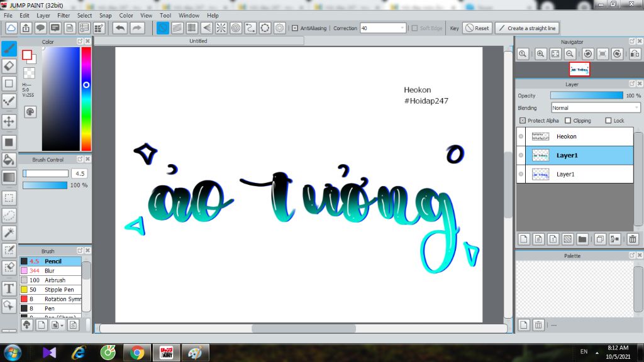Click the foreground color swatch
The height and width of the screenshot is (362, 644).
27,55
